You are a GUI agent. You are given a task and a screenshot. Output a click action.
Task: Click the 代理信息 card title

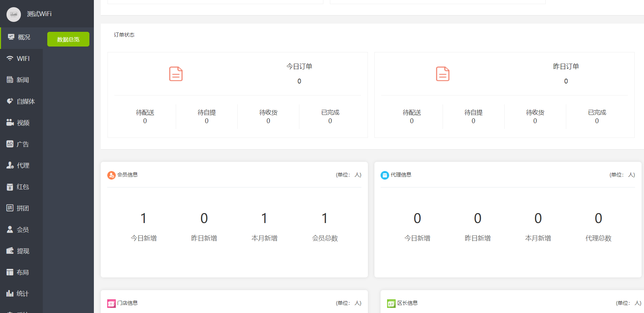pyautogui.click(x=401, y=175)
